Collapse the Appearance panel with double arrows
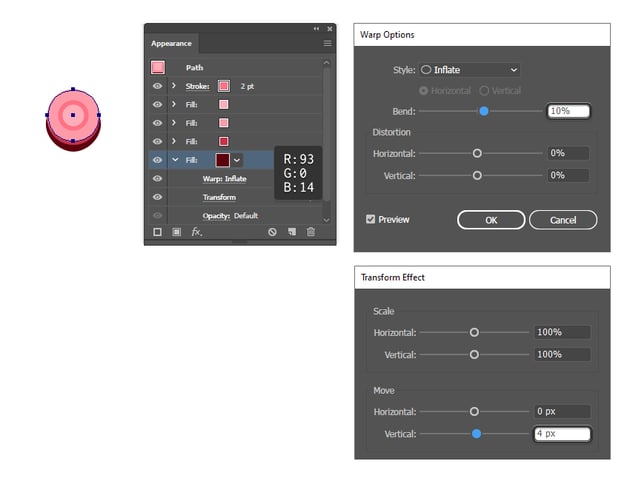Image resolution: width=630 pixels, height=481 pixels. point(316,29)
